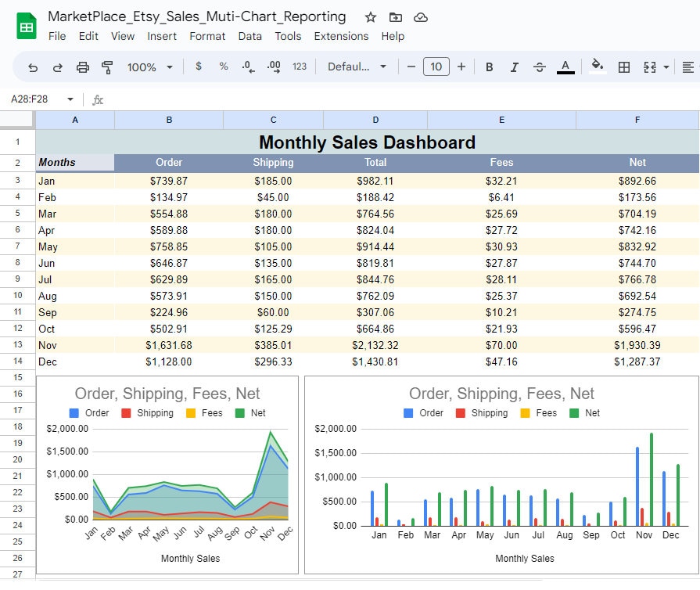Viewport: 700px width, 590px height.
Task: Apply currency format with dollar icon
Action: click(x=199, y=67)
